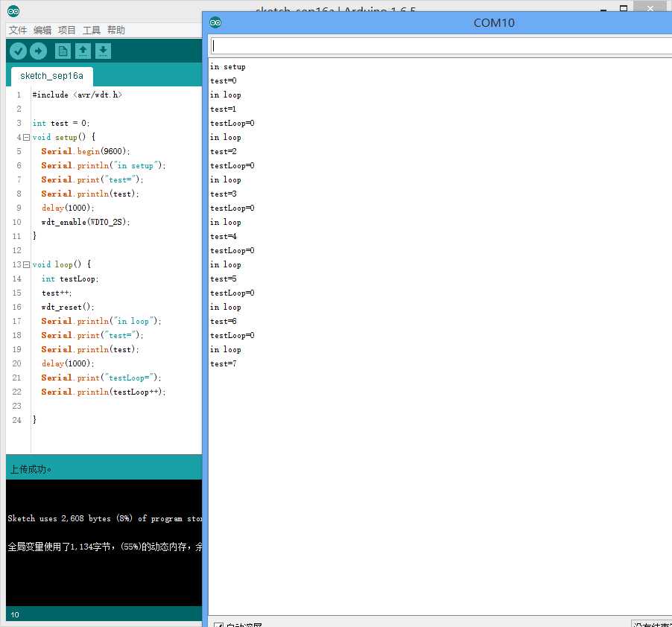Collapse the void loop() code block
This screenshot has height=627, width=672.
(x=27, y=264)
